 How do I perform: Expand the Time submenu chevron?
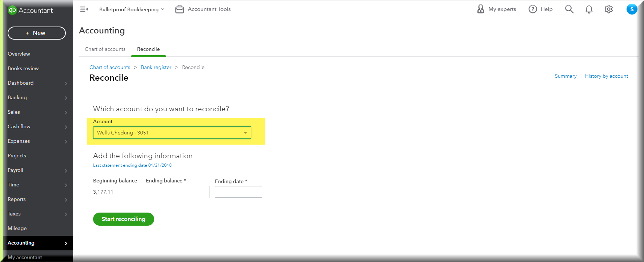point(66,185)
